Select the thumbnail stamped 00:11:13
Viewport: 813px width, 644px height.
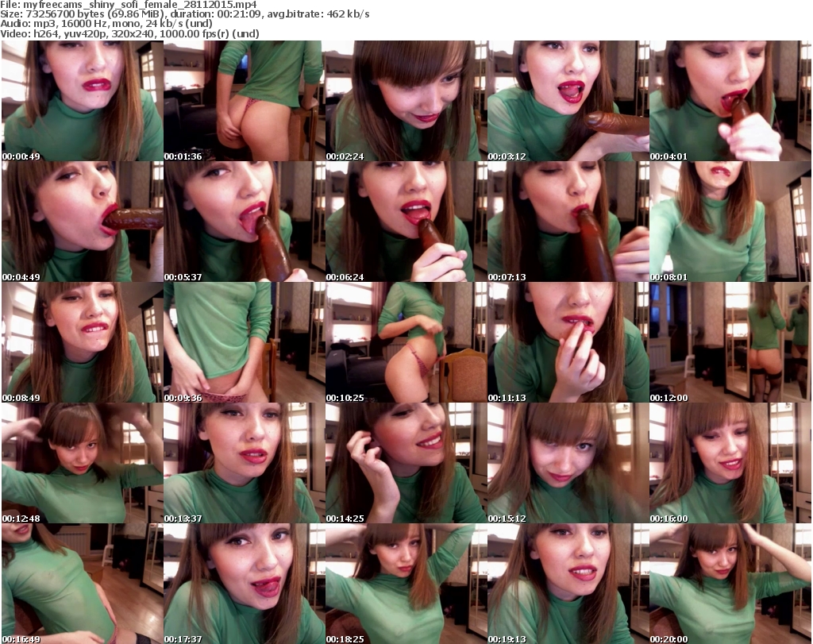(568, 343)
